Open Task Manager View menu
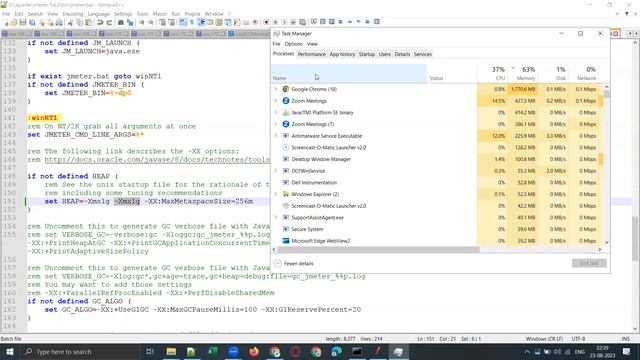The image size is (640, 360). pyautogui.click(x=312, y=44)
